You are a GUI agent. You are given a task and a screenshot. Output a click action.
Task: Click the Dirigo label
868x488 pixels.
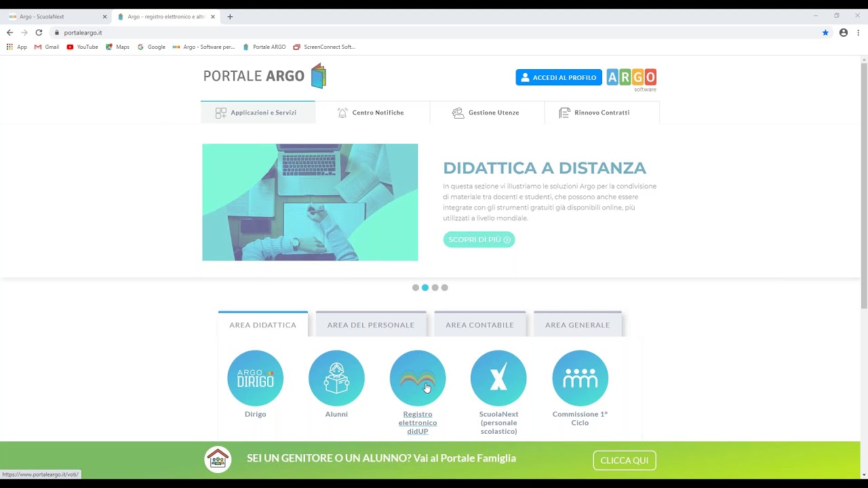[x=255, y=414]
